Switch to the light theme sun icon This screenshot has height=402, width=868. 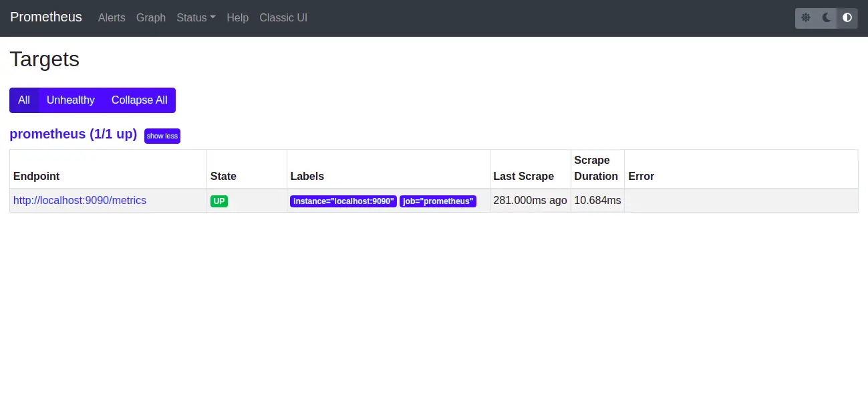click(806, 18)
